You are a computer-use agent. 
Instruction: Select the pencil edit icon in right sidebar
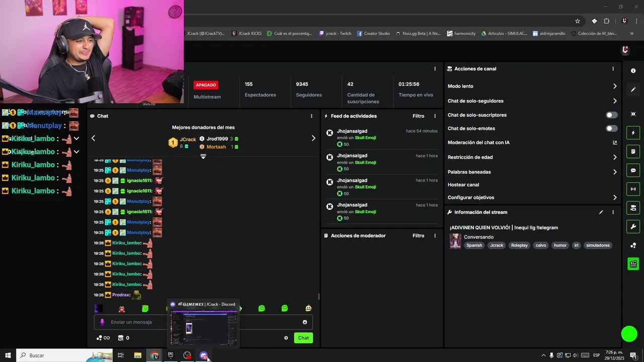click(x=633, y=89)
